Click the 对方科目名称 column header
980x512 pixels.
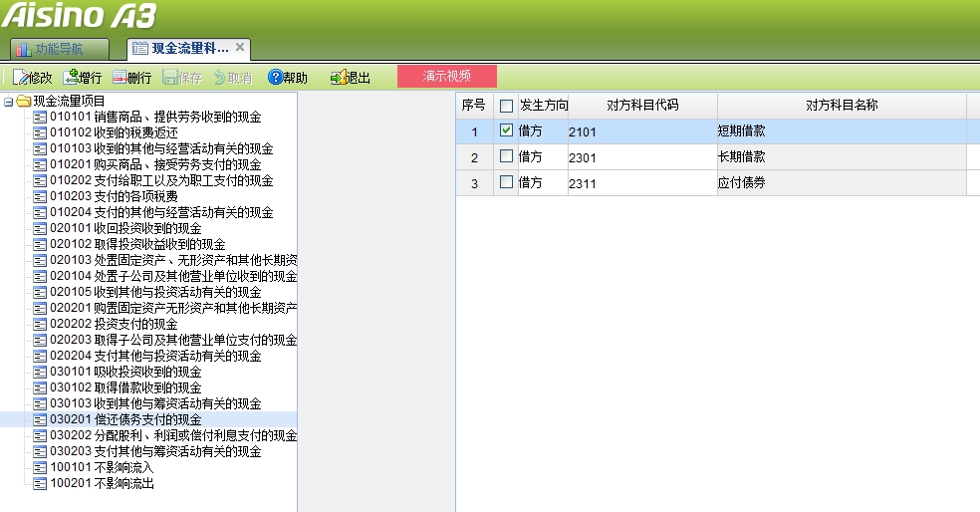[x=842, y=105]
